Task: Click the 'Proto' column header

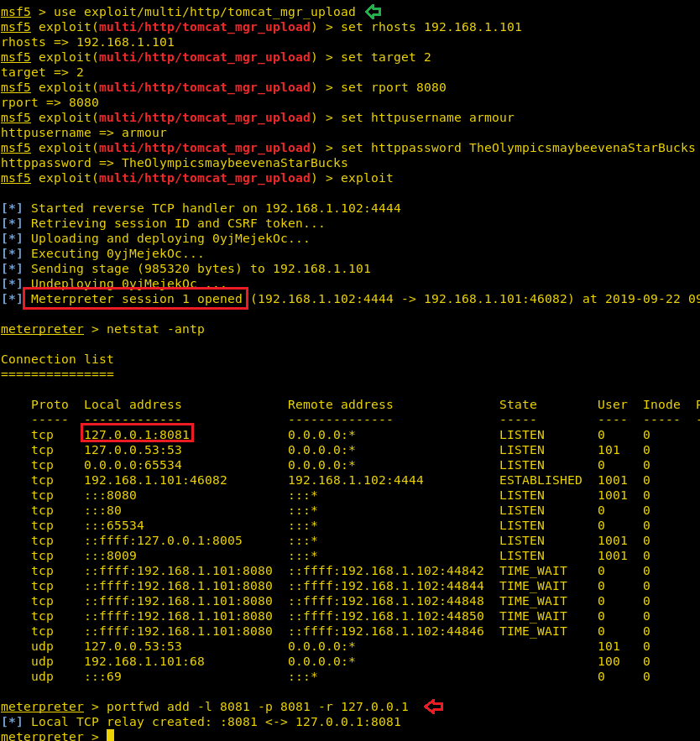Action: coord(50,405)
